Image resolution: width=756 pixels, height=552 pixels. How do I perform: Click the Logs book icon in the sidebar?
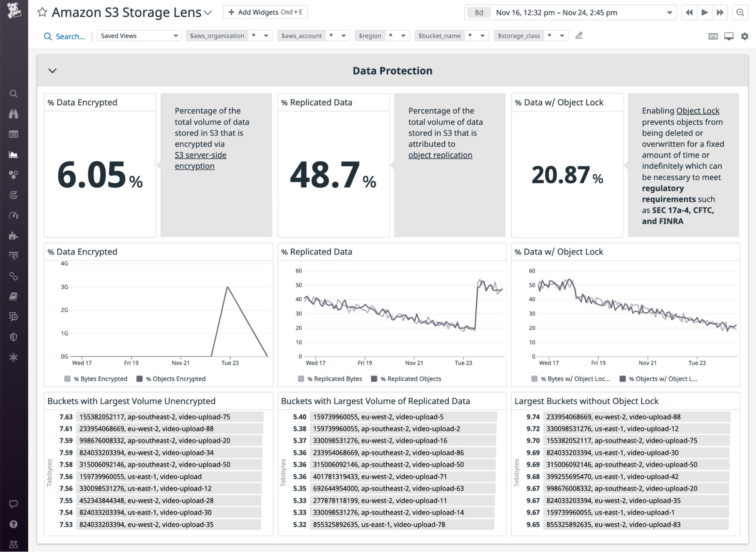tap(14, 297)
